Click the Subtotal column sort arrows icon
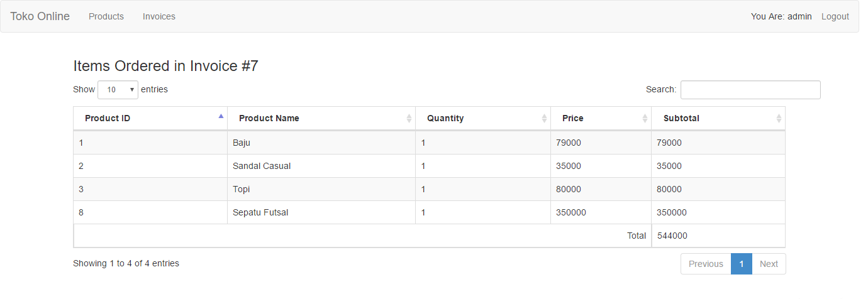The width and height of the screenshot is (868, 299). 779,118
